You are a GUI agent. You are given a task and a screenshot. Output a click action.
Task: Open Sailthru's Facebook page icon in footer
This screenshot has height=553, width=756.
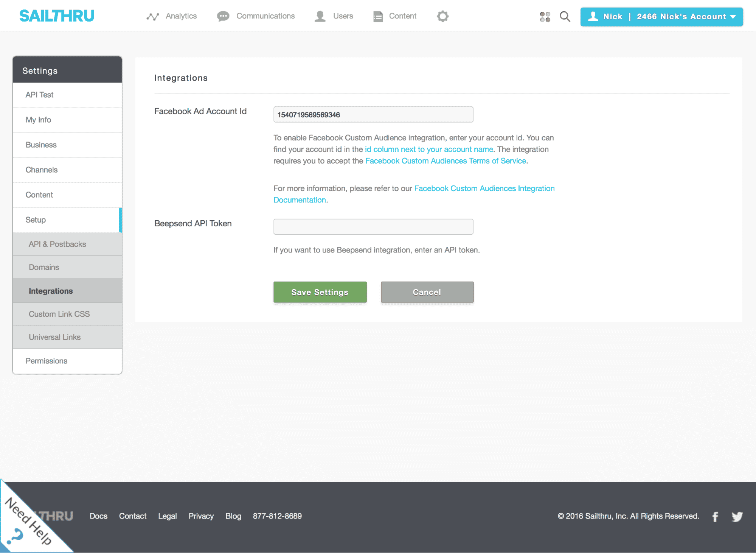coord(715,517)
